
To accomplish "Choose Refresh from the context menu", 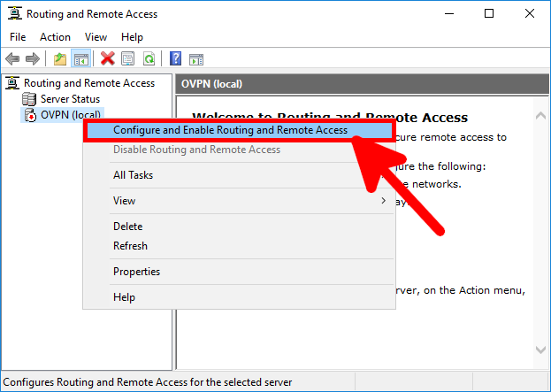I will coord(130,246).
